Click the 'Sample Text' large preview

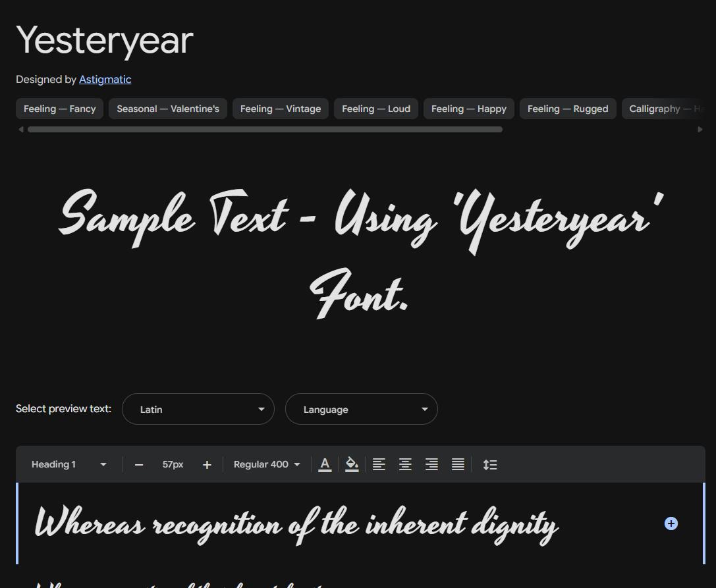tap(361, 254)
